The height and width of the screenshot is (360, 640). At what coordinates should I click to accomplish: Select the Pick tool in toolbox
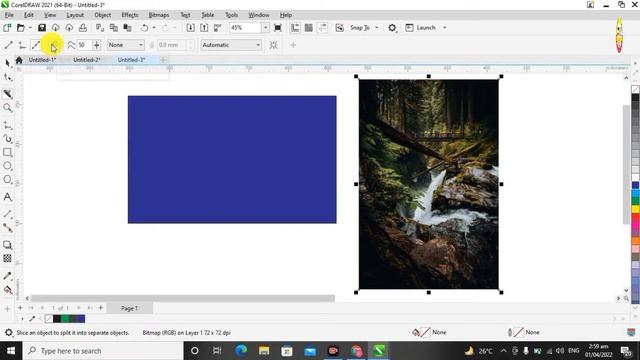coord(7,63)
